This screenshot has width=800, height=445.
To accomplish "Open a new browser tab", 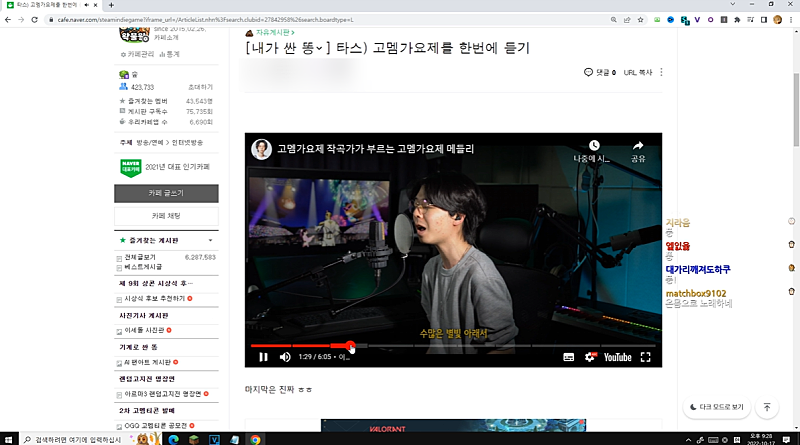I will 111,5.
